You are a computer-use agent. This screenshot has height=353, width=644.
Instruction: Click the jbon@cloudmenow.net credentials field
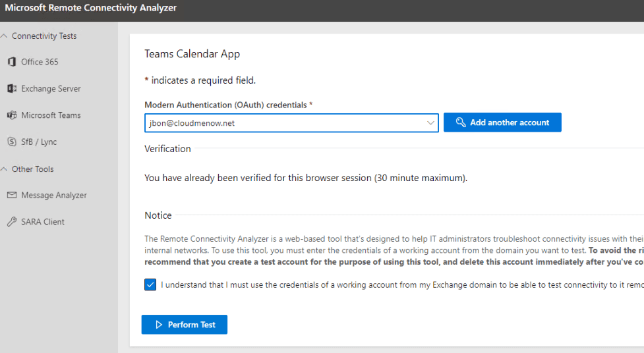(x=283, y=122)
